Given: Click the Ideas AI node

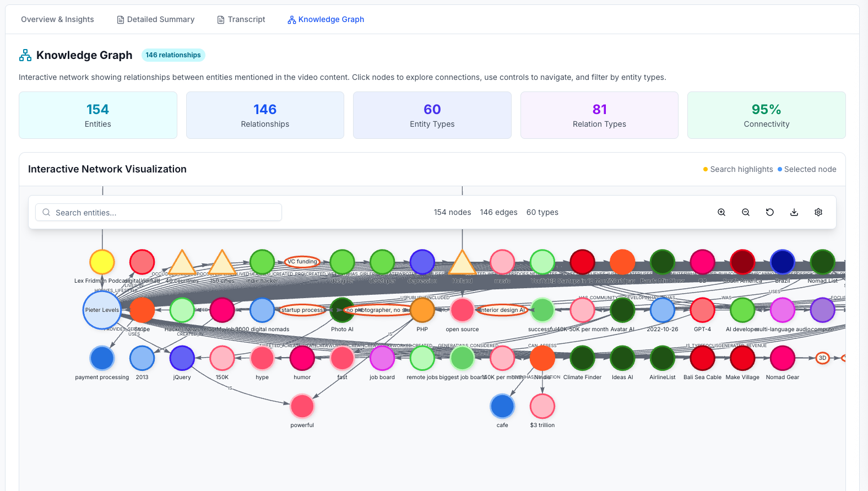Looking at the screenshot, I should tap(622, 358).
